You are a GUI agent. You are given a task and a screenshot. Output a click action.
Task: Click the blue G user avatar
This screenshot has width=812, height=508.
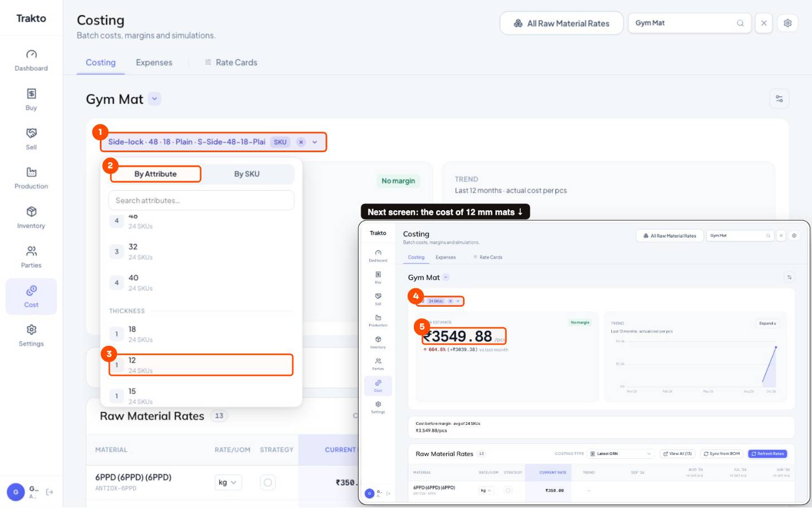[16, 492]
